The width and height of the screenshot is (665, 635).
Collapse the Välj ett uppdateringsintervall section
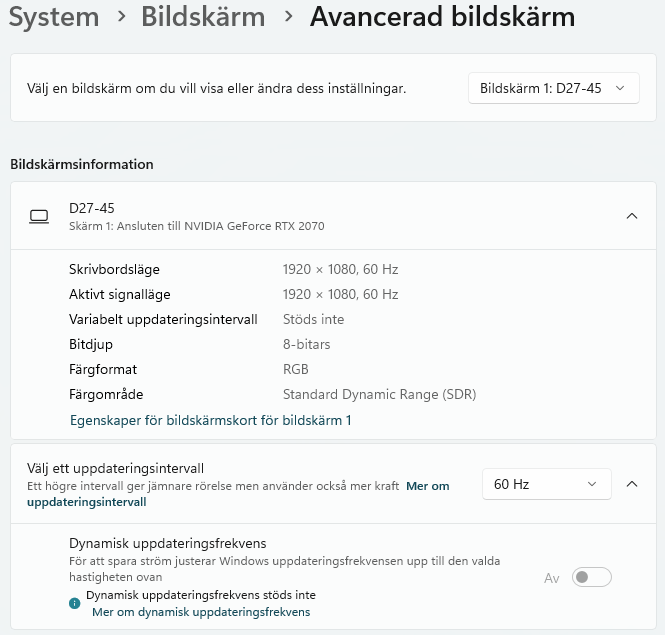[x=631, y=484]
